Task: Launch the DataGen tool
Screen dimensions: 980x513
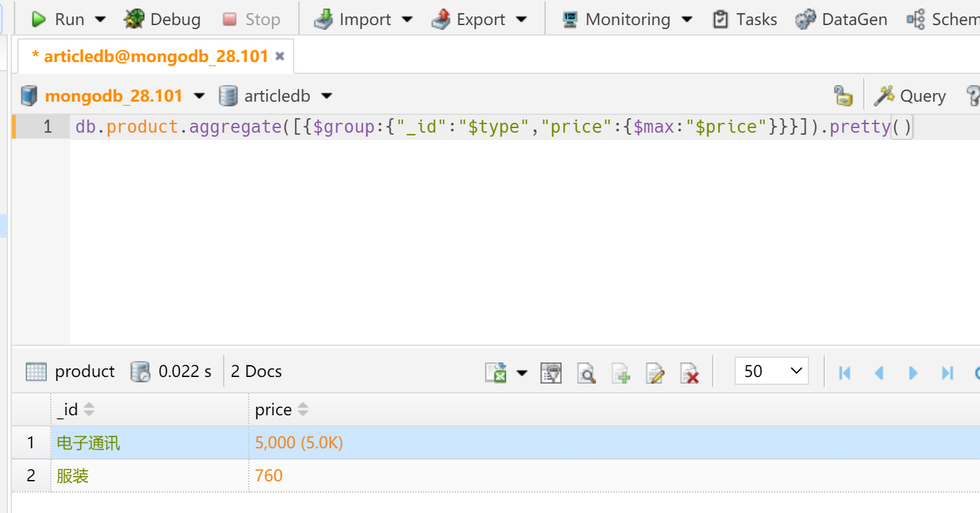Action: (x=841, y=20)
